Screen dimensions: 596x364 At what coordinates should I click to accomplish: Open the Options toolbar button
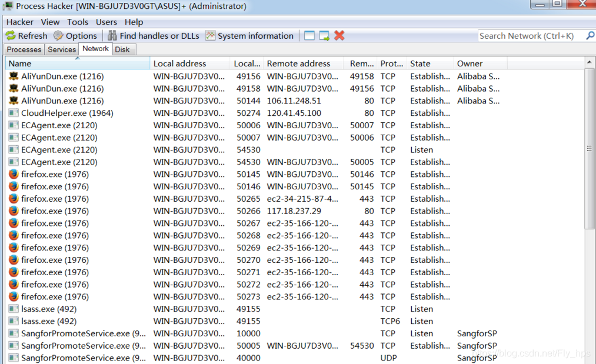[x=75, y=36]
